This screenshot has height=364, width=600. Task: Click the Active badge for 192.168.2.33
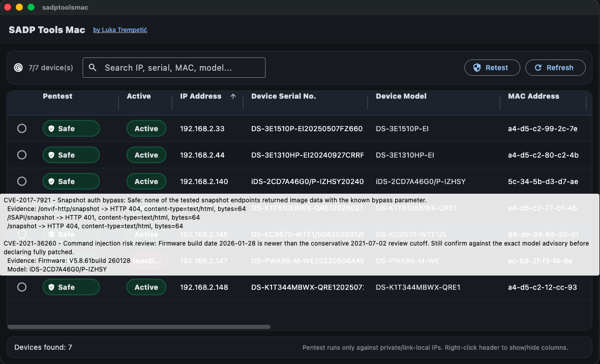tap(146, 129)
